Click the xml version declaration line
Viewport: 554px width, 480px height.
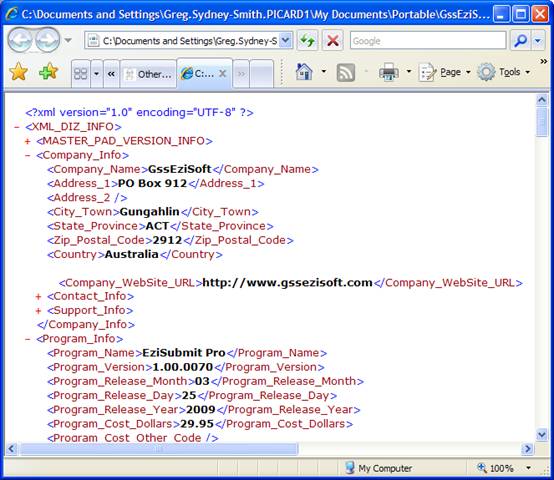pos(140,113)
